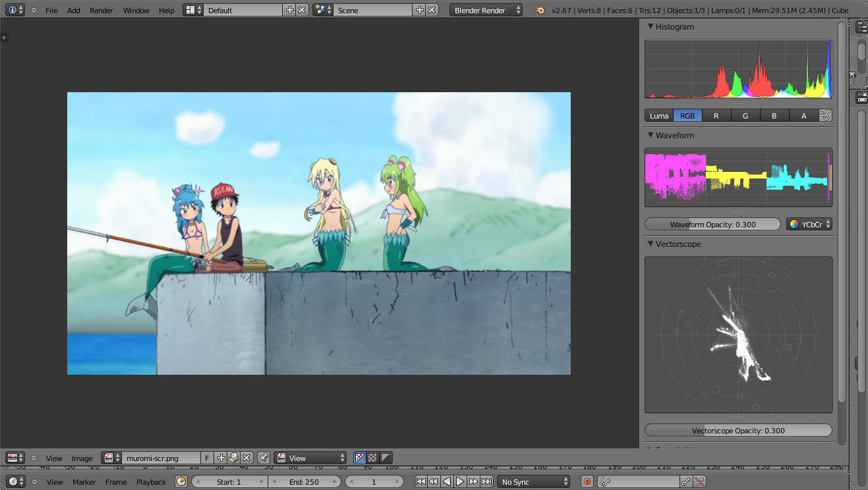The height and width of the screenshot is (490, 868).
Task: Open the image editor View mode dropdown
Action: 310,458
